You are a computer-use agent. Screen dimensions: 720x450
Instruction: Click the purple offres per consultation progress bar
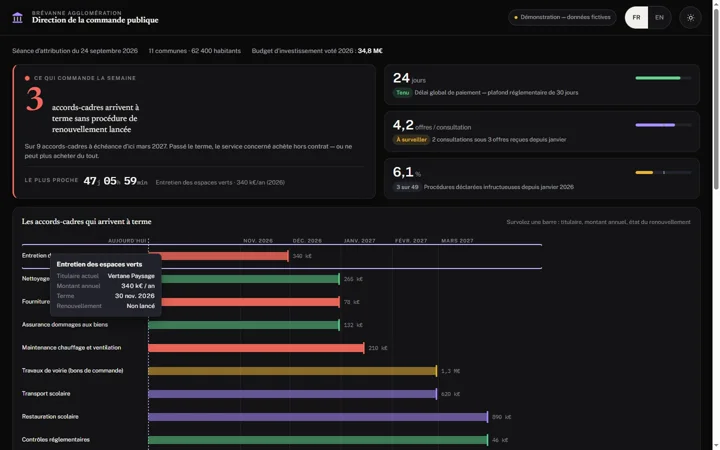pyautogui.click(x=663, y=125)
